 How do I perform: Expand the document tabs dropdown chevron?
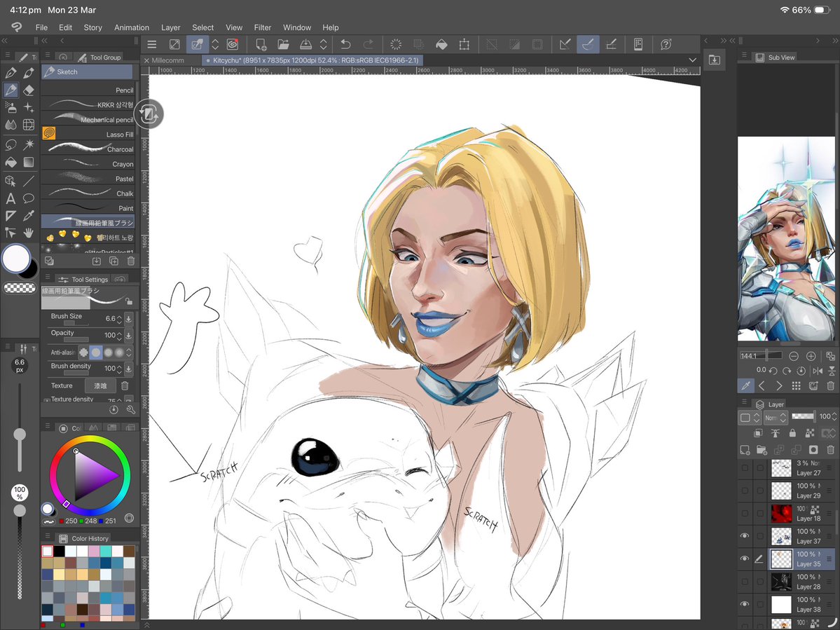(x=692, y=60)
